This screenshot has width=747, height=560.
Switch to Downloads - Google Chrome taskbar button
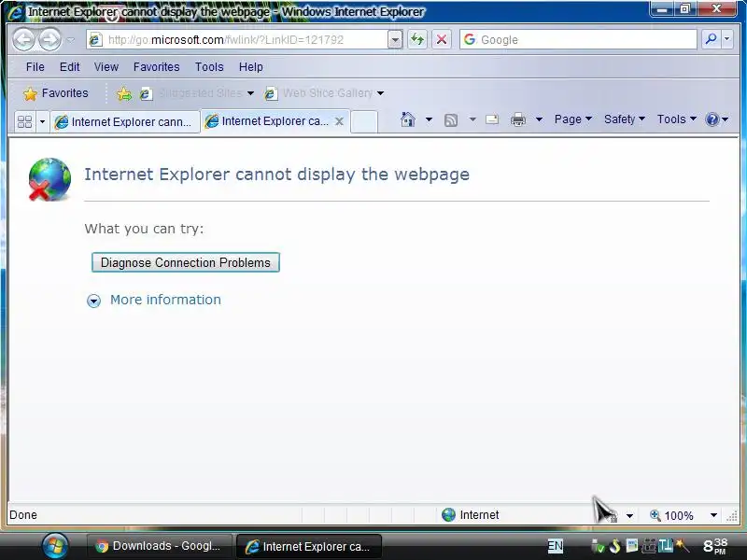[x=159, y=546]
